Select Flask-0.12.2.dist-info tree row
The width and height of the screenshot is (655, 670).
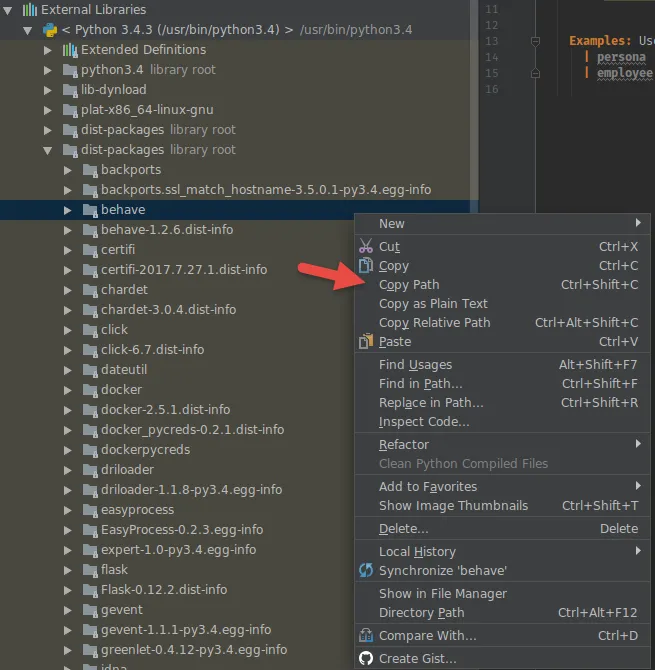click(177, 590)
